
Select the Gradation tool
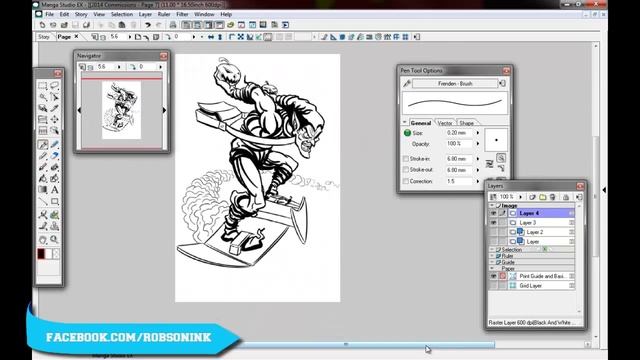(42, 190)
